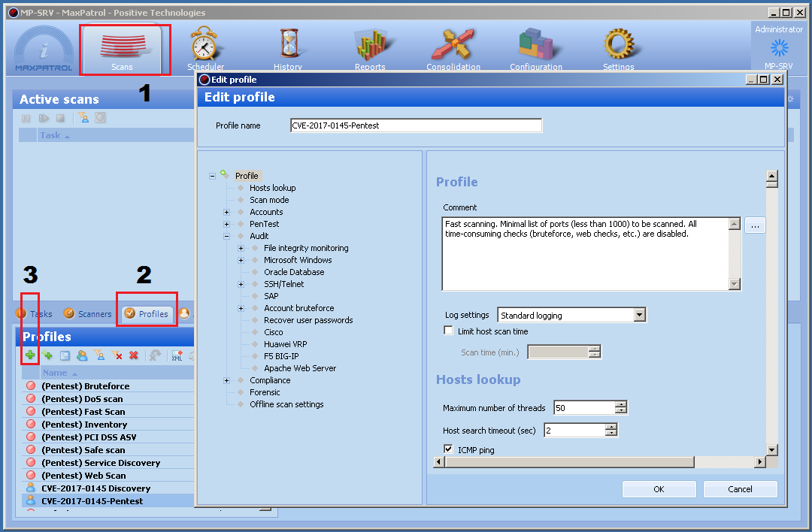The width and height of the screenshot is (812, 532).
Task: Open the Scheduler alarm clock icon
Action: pyautogui.click(x=205, y=45)
